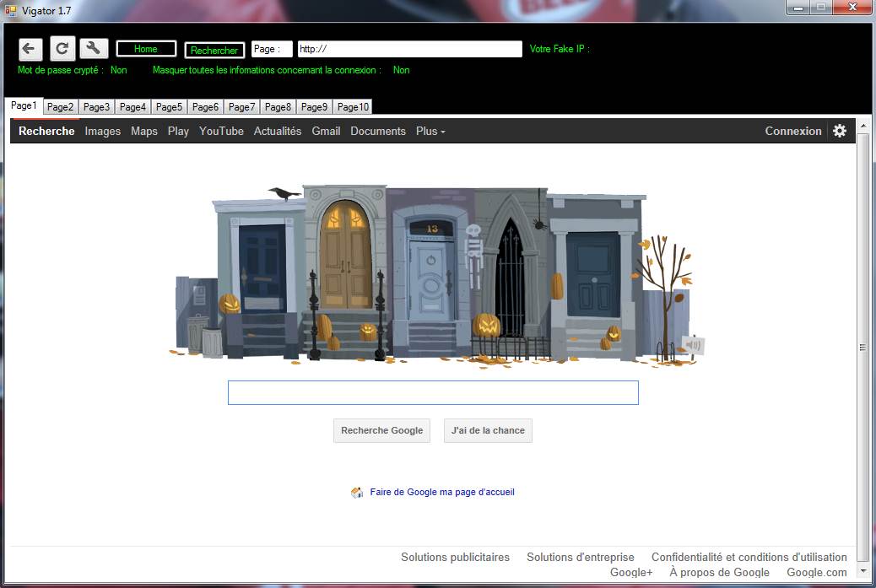The image size is (876, 588).
Task: Click inside the Google search box
Action: pos(433,392)
